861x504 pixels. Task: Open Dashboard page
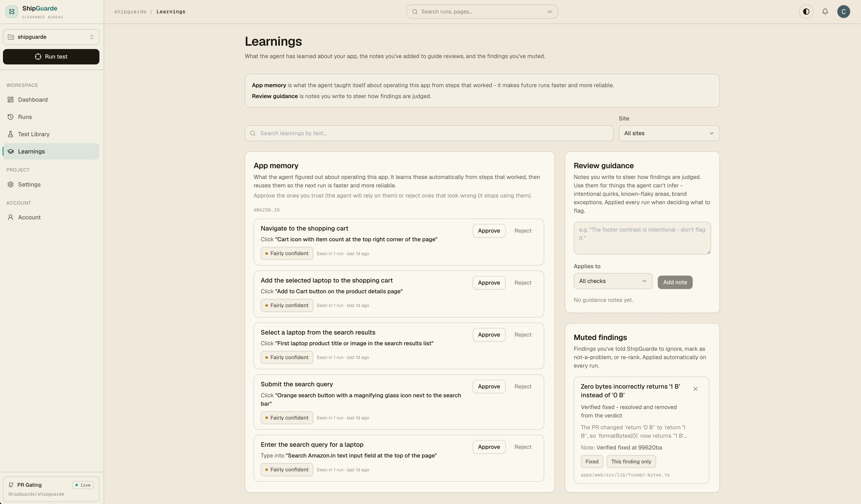51,100
